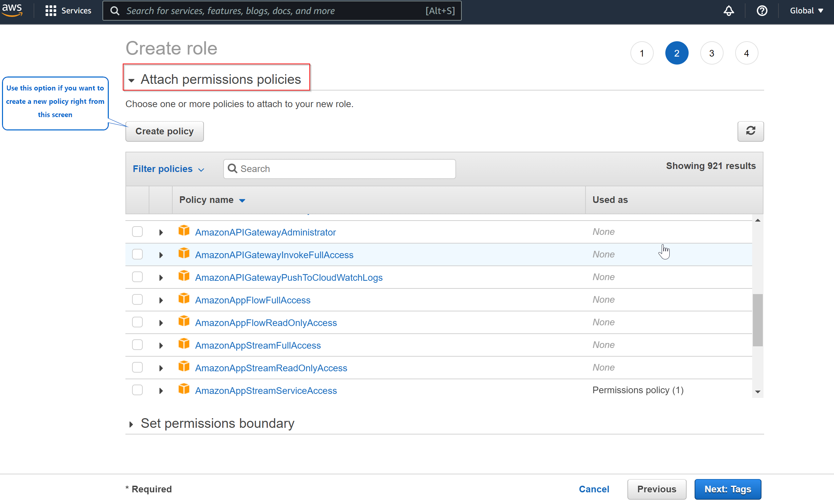
Task: Open the AmazonAPIGatewayAdministrator policy link
Action: [x=265, y=232]
